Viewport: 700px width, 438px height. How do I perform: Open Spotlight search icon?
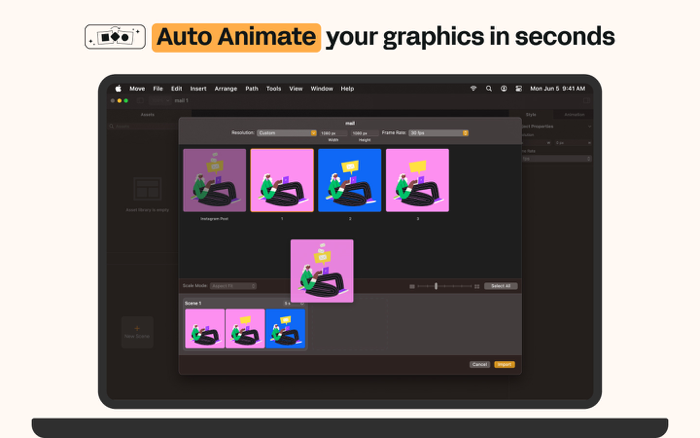pyautogui.click(x=489, y=88)
